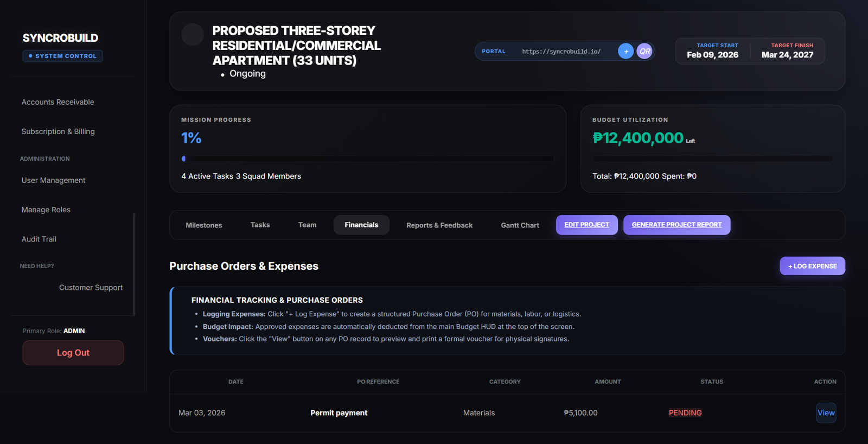This screenshot has height=444, width=868.
Task: Click the Permit payment PO reference
Action: [339, 413]
